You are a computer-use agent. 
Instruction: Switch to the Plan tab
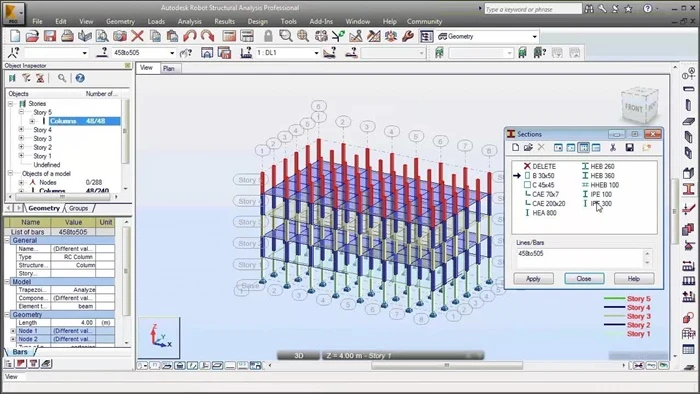point(169,68)
